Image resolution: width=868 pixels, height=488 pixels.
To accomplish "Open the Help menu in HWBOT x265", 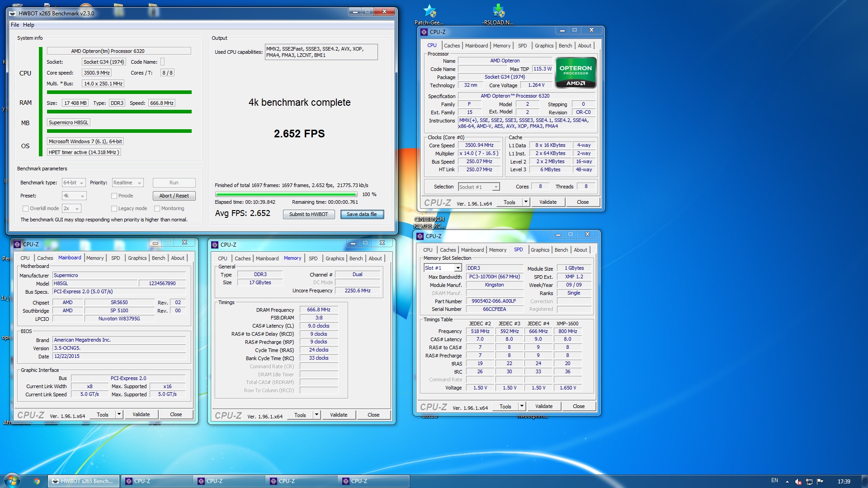I will [x=28, y=25].
